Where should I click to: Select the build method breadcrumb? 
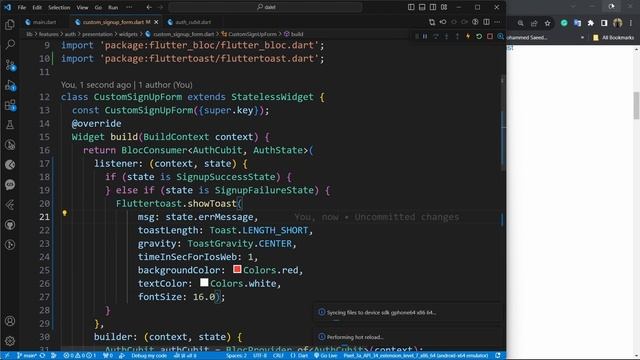pyautogui.click(x=293, y=34)
